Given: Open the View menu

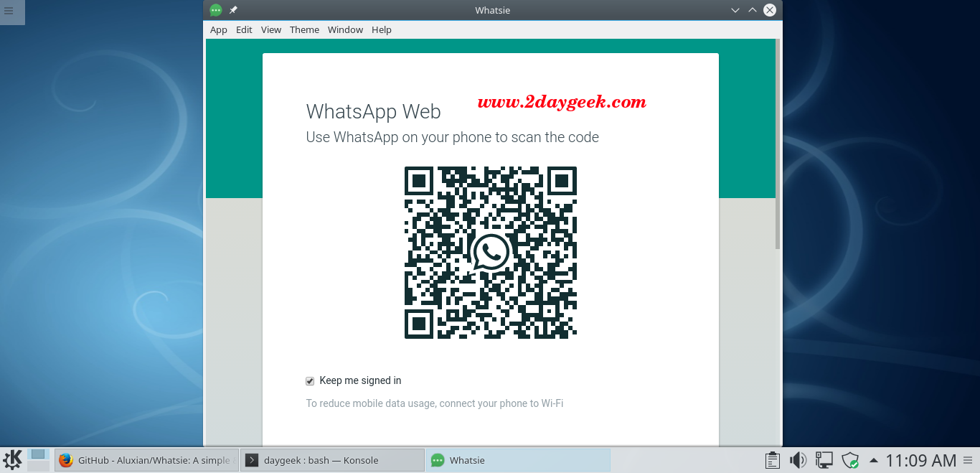Looking at the screenshot, I should click(271, 29).
